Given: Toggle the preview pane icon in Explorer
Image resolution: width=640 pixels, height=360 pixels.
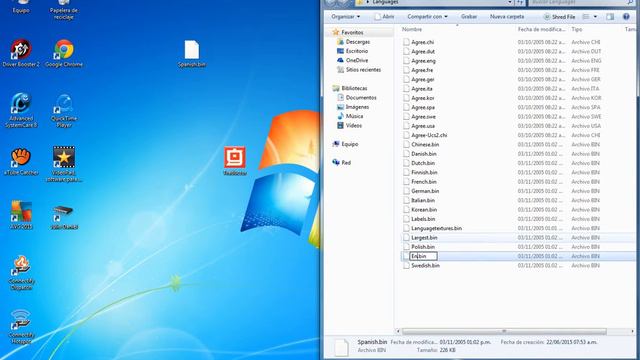Looking at the screenshot, I should 610,17.
